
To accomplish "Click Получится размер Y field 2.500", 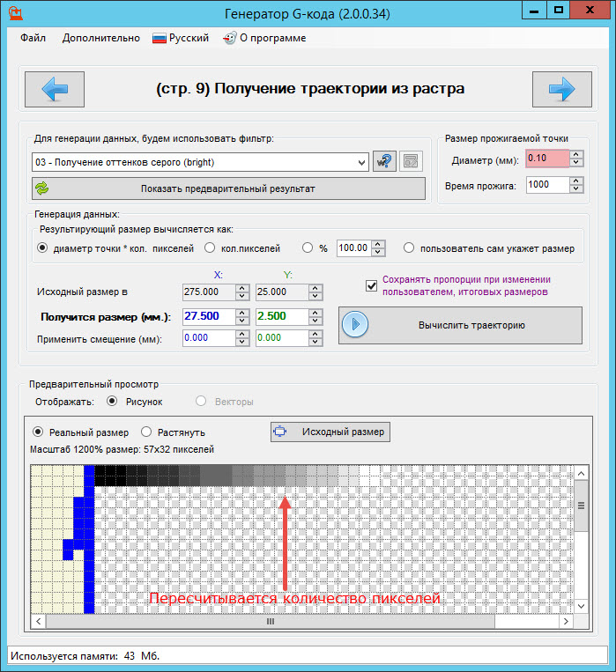I will point(282,316).
